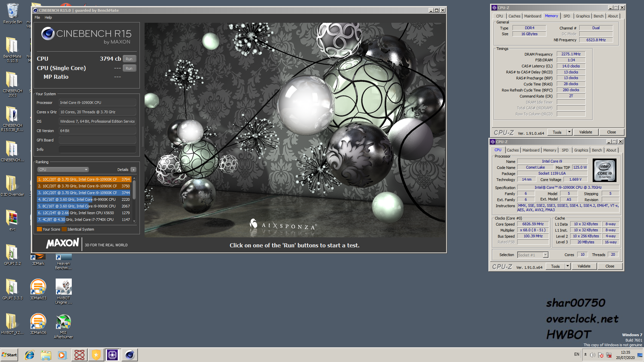This screenshot has height=362, width=644.
Task: Open Windows Explorer from the taskbar
Action: pyautogui.click(x=46, y=355)
